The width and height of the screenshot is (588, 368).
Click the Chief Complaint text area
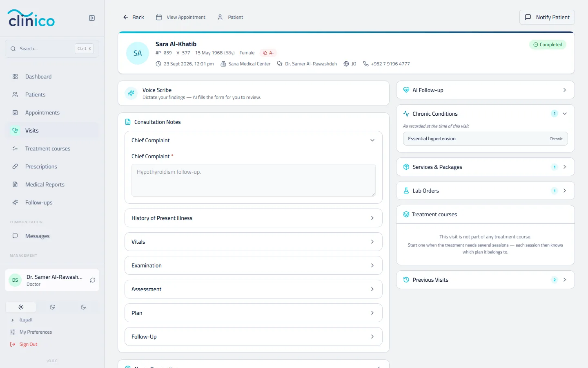254,180
